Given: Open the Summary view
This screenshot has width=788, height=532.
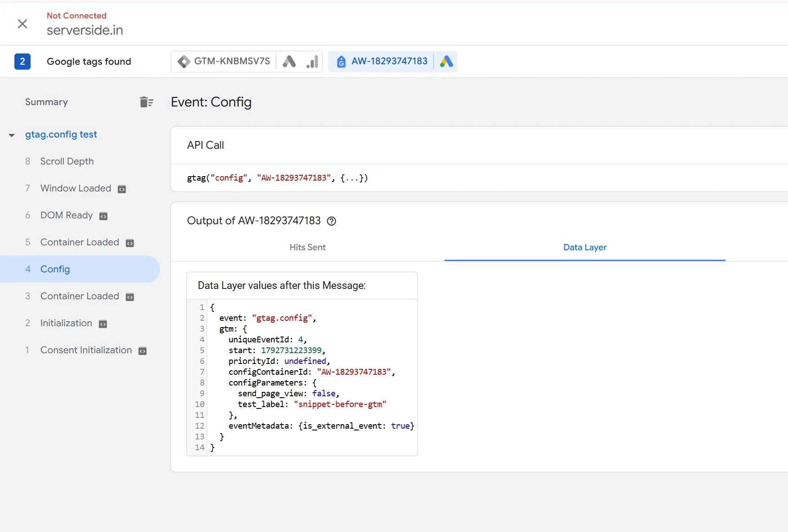Looking at the screenshot, I should click(46, 102).
